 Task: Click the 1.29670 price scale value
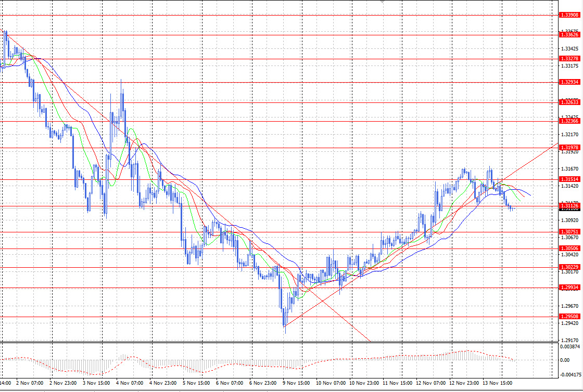(x=569, y=306)
